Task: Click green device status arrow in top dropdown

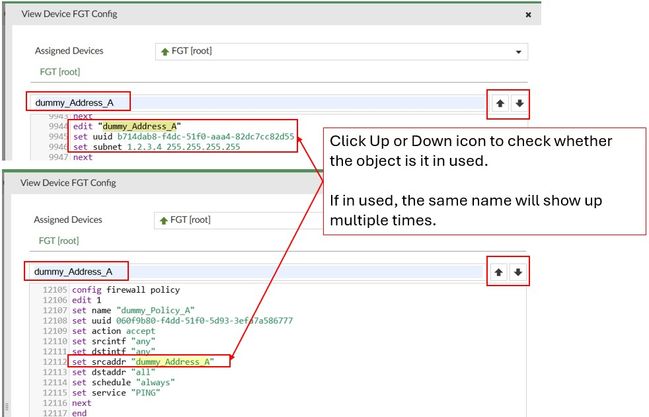Action: click(x=165, y=51)
